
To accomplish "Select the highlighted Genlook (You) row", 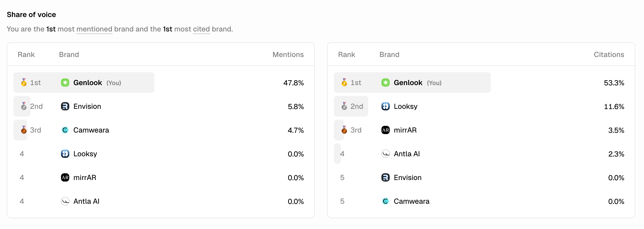I will [x=84, y=83].
